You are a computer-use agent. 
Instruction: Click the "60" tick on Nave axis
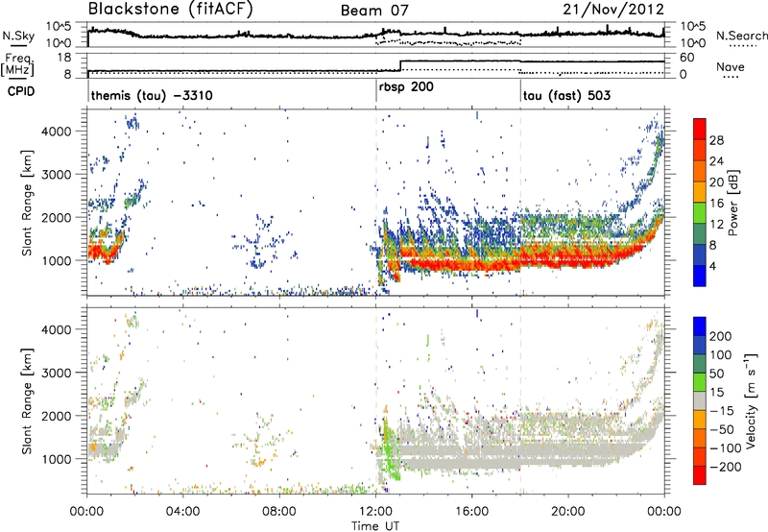(x=686, y=58)
